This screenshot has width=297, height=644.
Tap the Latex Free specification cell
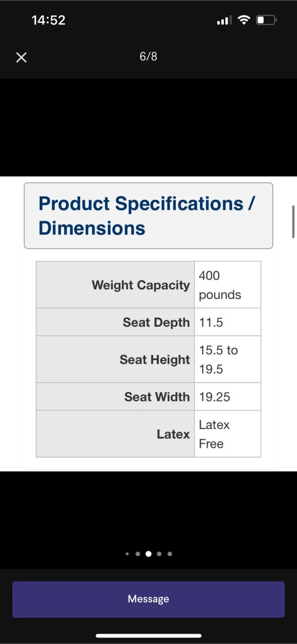227,434
